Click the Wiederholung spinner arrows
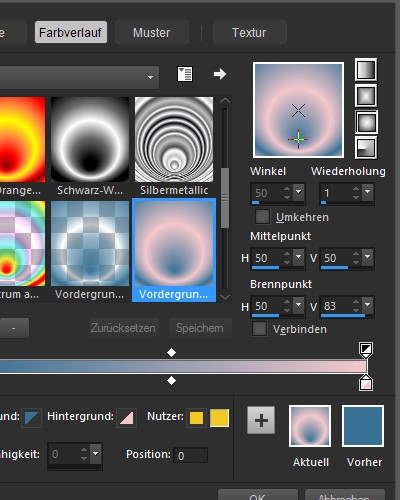Screen dimensions: 400x500 click(356, 192)
